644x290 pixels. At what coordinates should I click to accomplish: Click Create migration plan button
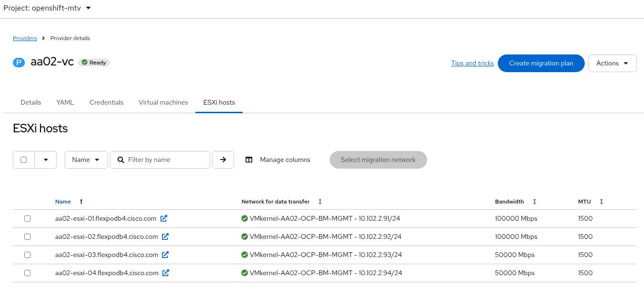[x=541, y=63]
